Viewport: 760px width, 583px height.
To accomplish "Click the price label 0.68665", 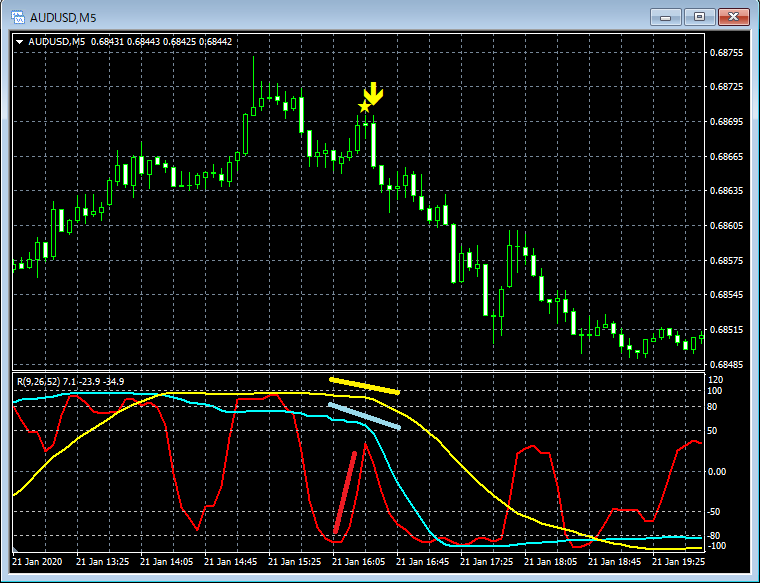I will coord(726,156).
